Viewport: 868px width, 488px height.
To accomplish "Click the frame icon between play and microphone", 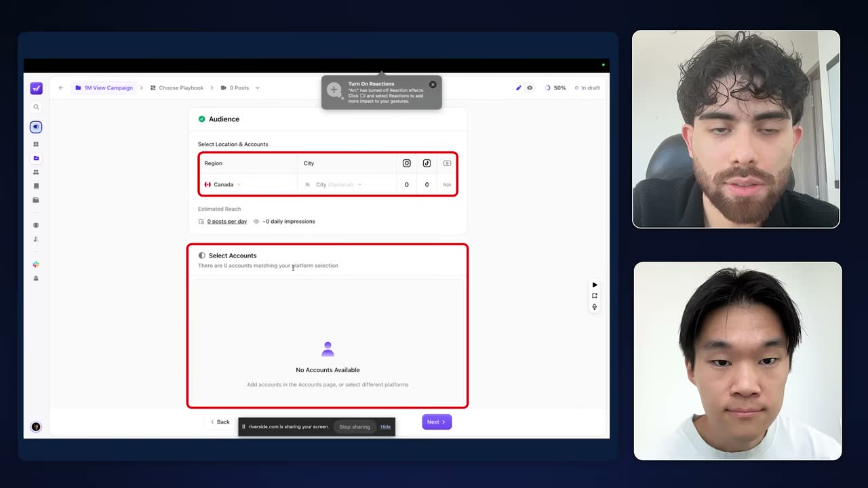I will point(595,296).
